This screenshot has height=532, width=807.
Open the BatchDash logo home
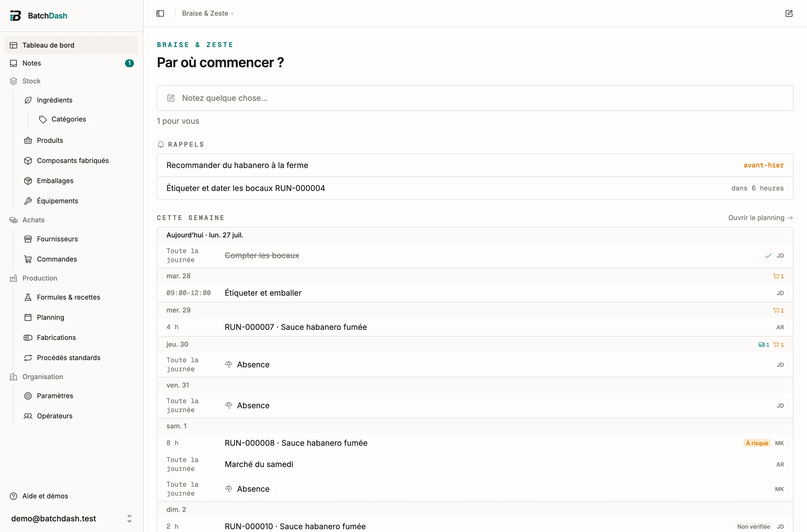[38, 16]
